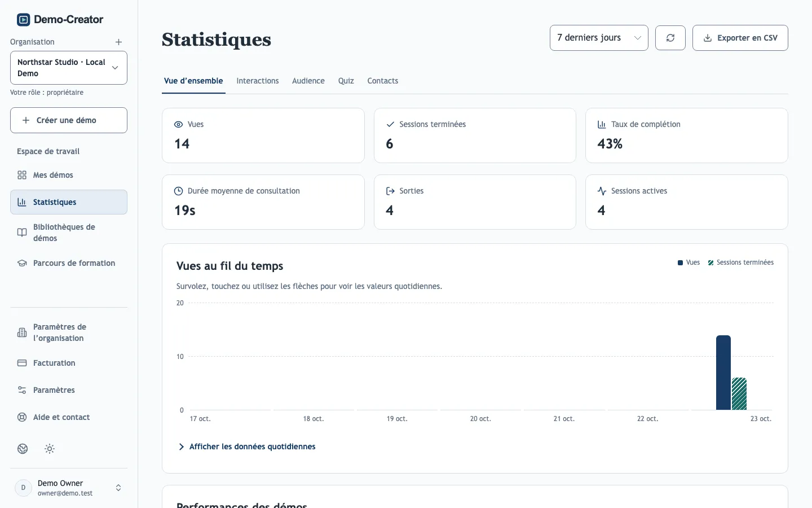Click the checkmark icon on Sessions terminées card
The image size is (812, 508).
390,124
